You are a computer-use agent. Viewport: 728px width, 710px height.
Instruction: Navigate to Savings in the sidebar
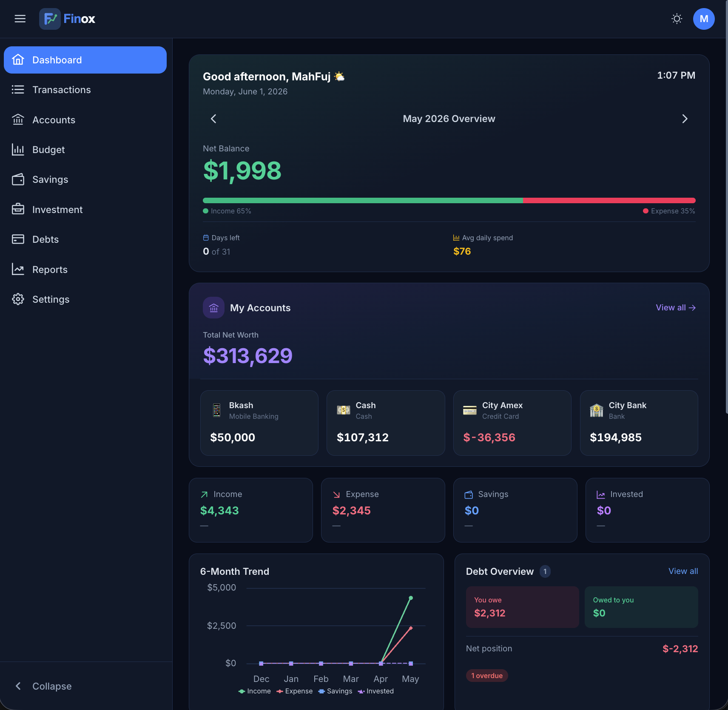[85, 179]
